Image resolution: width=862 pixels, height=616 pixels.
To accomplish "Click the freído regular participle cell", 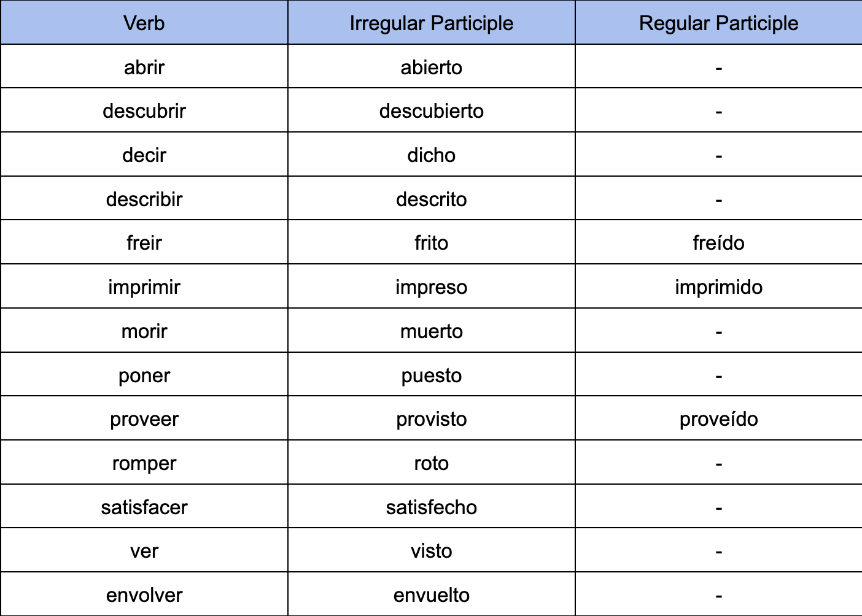I will pyautogui.click(x=718, y=243).
